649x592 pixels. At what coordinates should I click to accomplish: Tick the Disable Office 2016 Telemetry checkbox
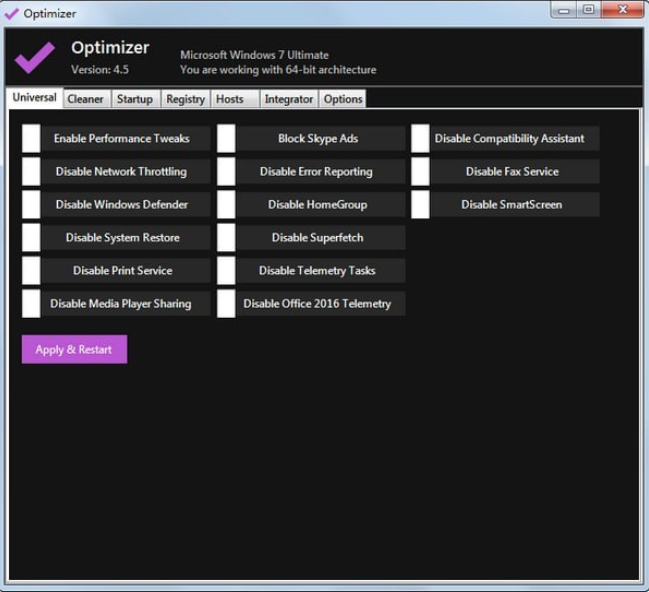pyautogui.click(x=226, y=303)
